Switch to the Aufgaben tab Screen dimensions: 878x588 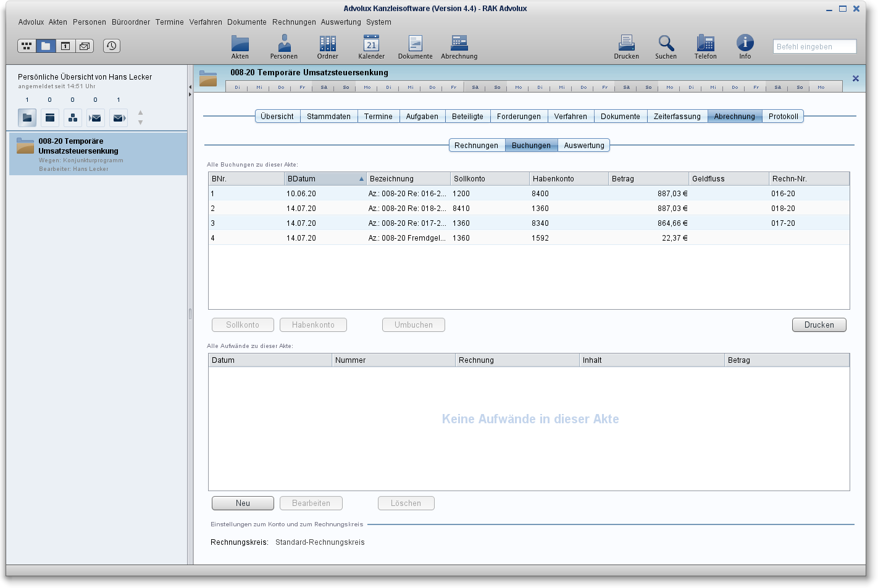(x=422, y=117)
